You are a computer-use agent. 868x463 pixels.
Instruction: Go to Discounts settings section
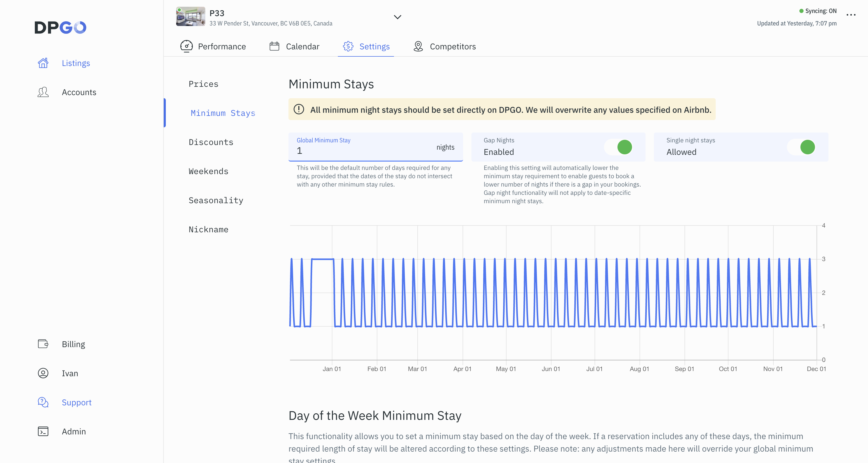(211, 142)
